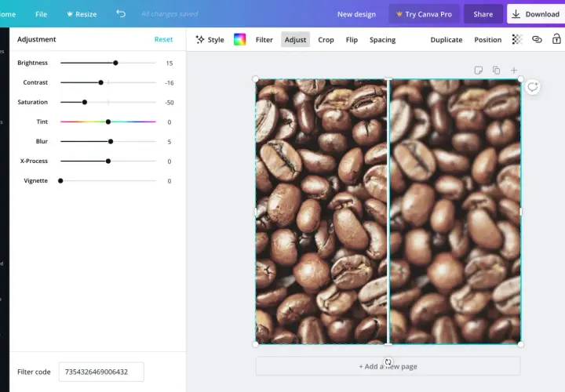565x392 pixels.
Task: Click the Download button
Action: click(536, 14)
